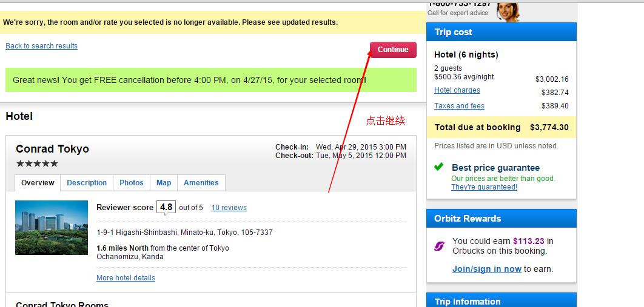Click the customer service agent photo
644x307 pixels.
point(508,10)
